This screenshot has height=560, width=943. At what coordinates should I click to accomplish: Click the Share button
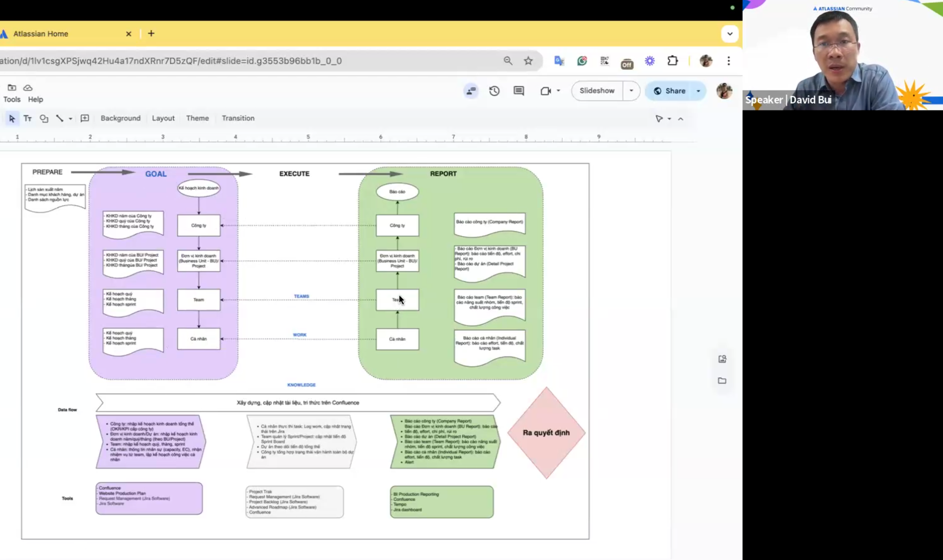point(669,91)
